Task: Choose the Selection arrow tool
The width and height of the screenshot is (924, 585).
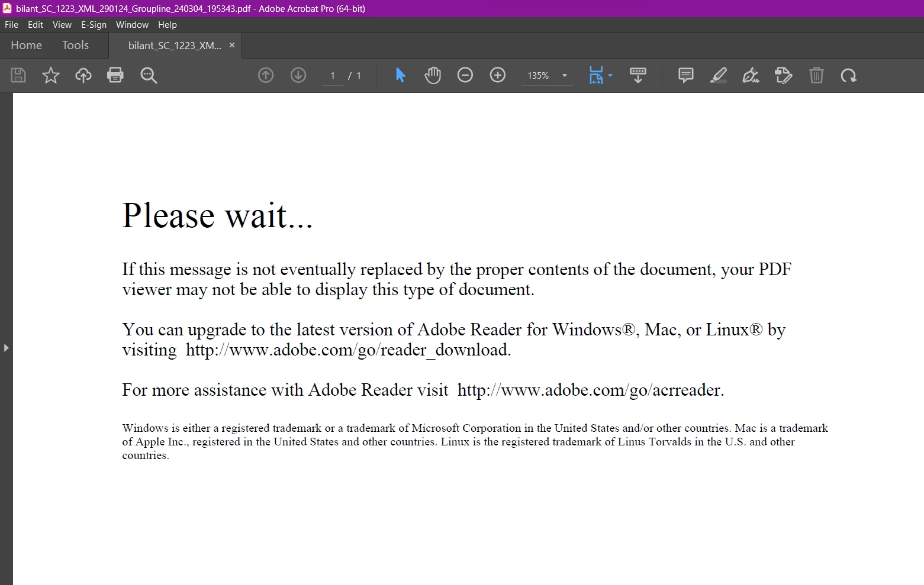Action: (401, 75)
